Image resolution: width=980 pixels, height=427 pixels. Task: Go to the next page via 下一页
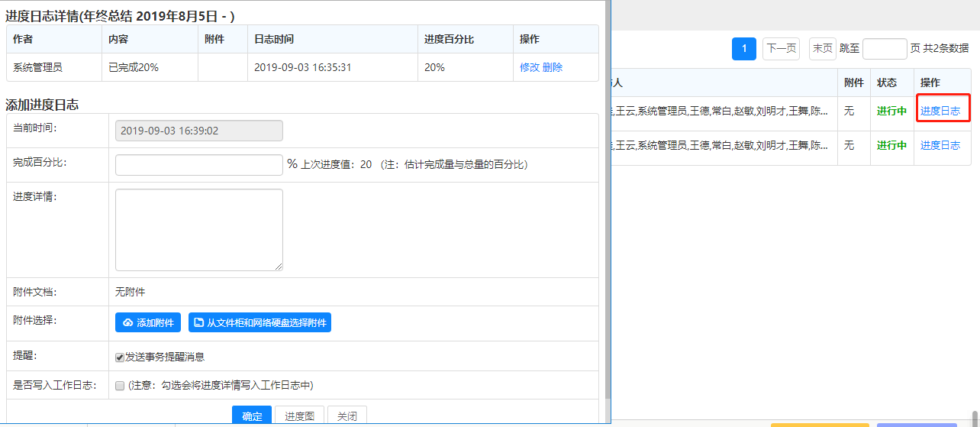[781, 49]
